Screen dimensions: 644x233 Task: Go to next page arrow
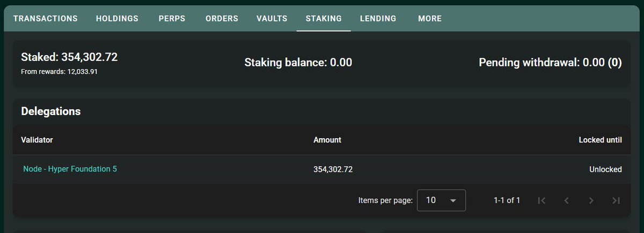[591, 200]
